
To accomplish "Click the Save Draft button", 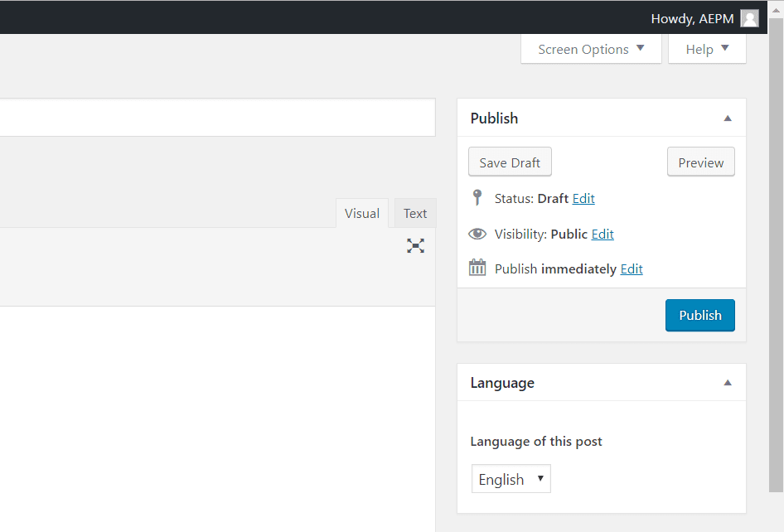I will click(510, 162).
